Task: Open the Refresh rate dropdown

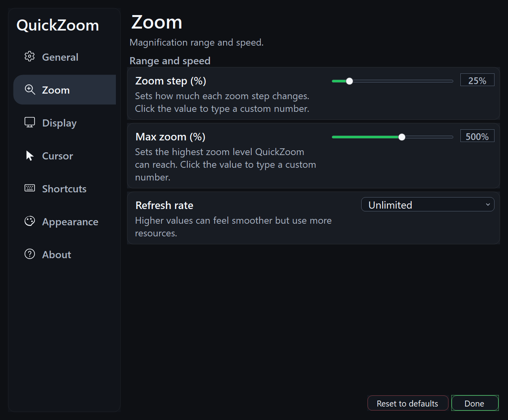Action: pos(427,205)
